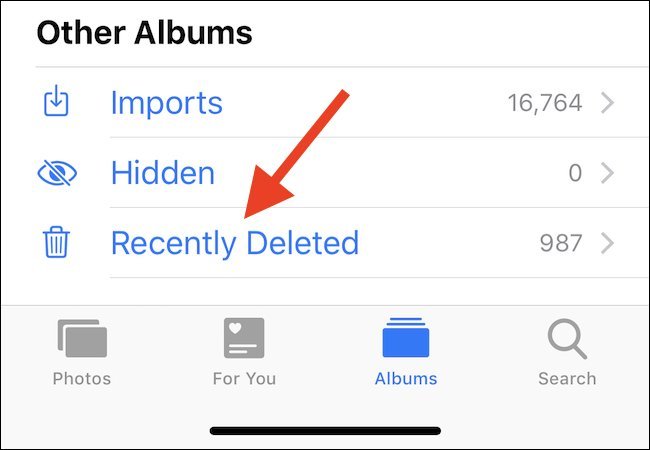650x450 pixels.
Task: Click the black home indicator bar
Action: click(325, 431)
